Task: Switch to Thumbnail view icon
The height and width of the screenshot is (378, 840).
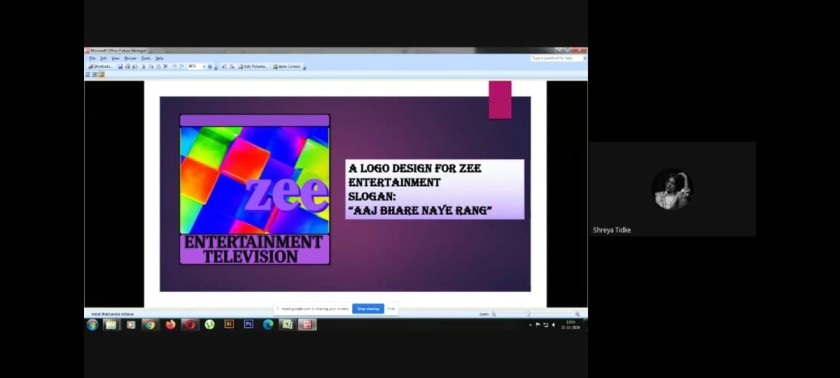Action: [88, 74]
